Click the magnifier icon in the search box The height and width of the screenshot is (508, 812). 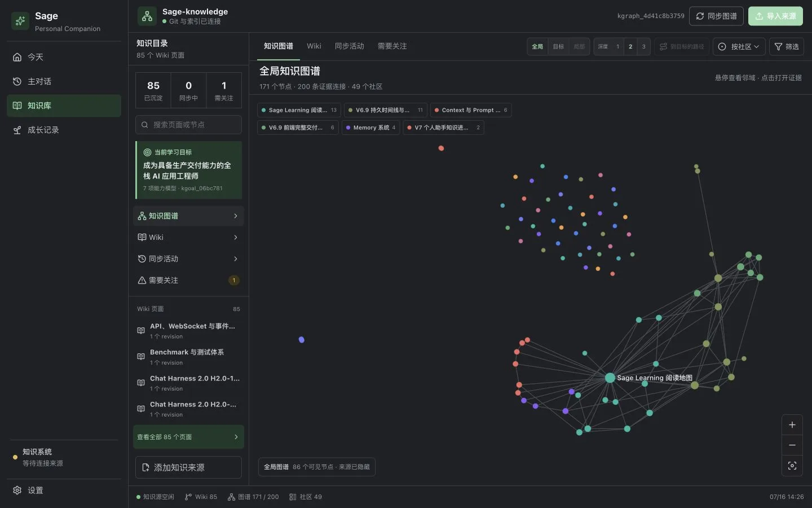pyautogui.click(x=145, y=125)
